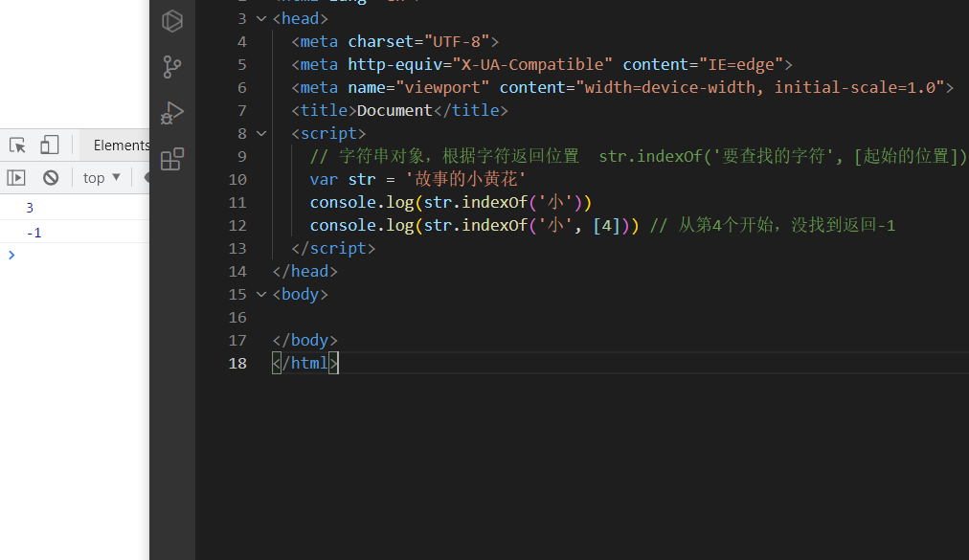Collapse the body tag fold

coord(261,294)
